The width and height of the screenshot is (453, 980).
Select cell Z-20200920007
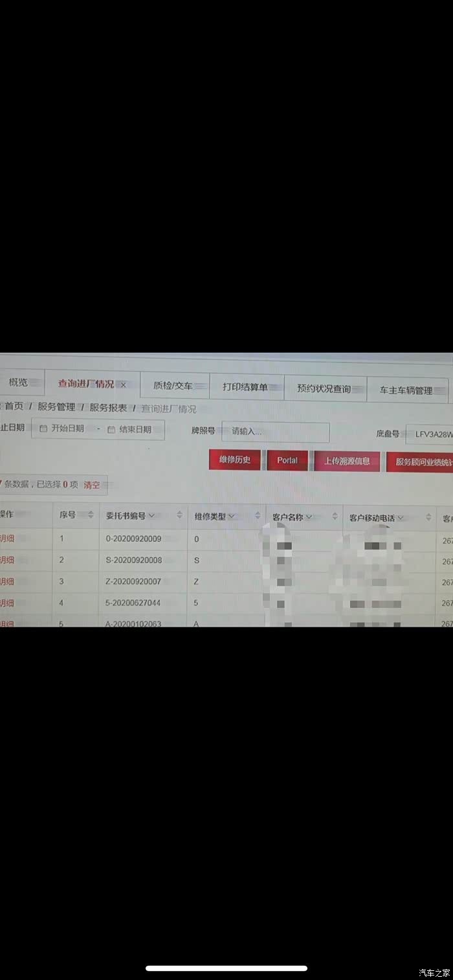[x=133, y=581]
